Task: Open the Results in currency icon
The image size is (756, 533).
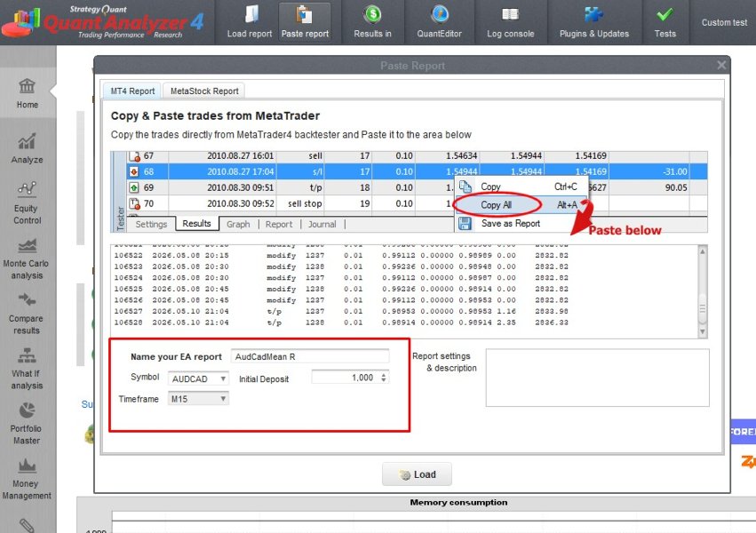Action: coord(373,21)
